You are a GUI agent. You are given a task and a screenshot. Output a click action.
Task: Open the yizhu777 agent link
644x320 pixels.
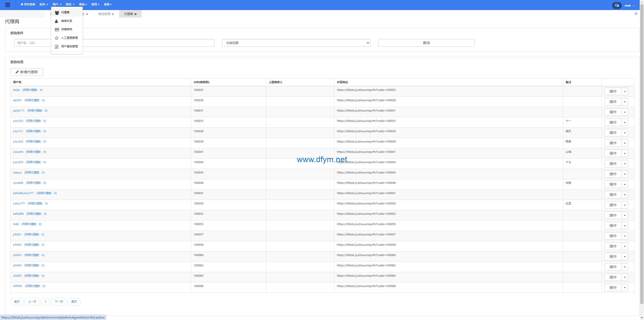click(30, 203)
